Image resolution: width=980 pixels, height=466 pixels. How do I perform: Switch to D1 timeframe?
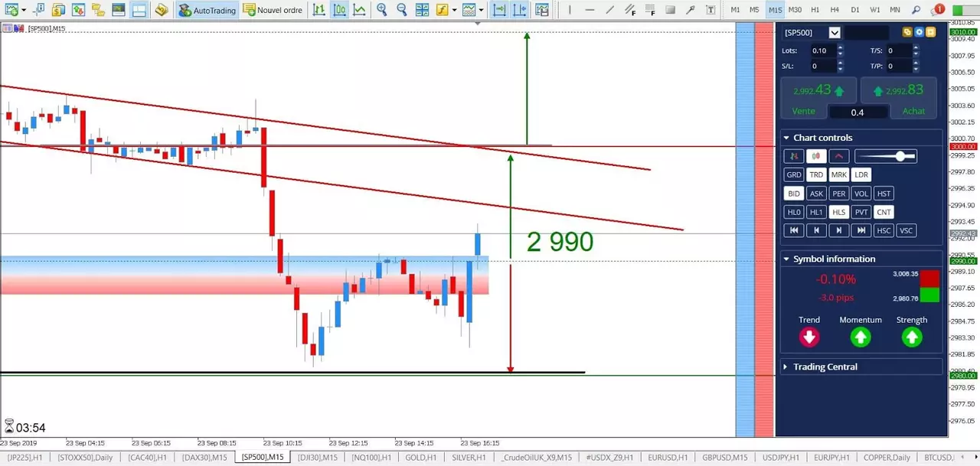click(x=854, y=10)
